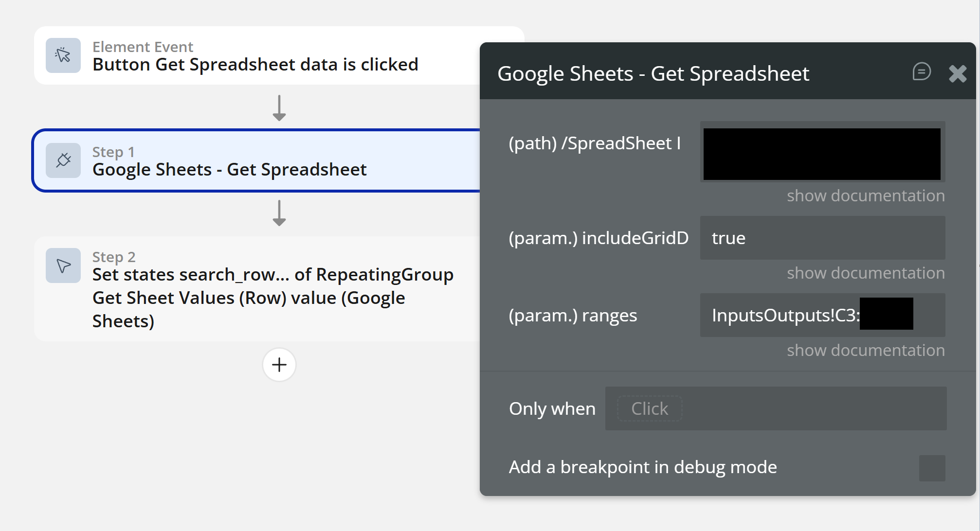This screenshot has height=531, width=980.
Task: Click the arrow pointer icon on Step 2
Action: (x=63, y=265)
